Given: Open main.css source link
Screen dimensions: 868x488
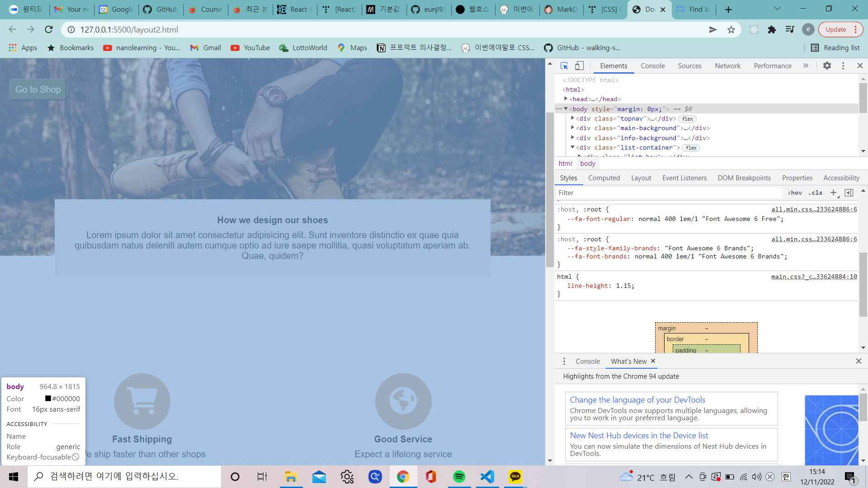Looking at the screenshot, I should click(x=814, y=277).
